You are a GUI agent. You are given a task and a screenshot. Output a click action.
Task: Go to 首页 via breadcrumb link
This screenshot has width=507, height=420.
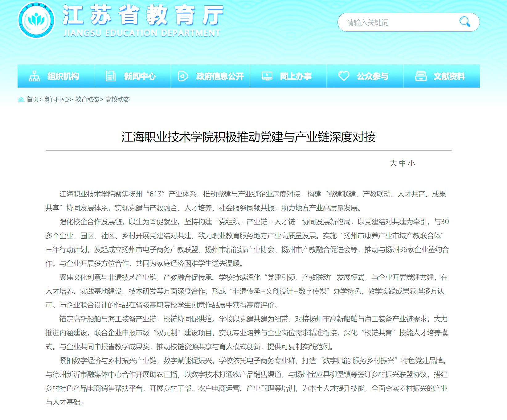coord(33,99)
